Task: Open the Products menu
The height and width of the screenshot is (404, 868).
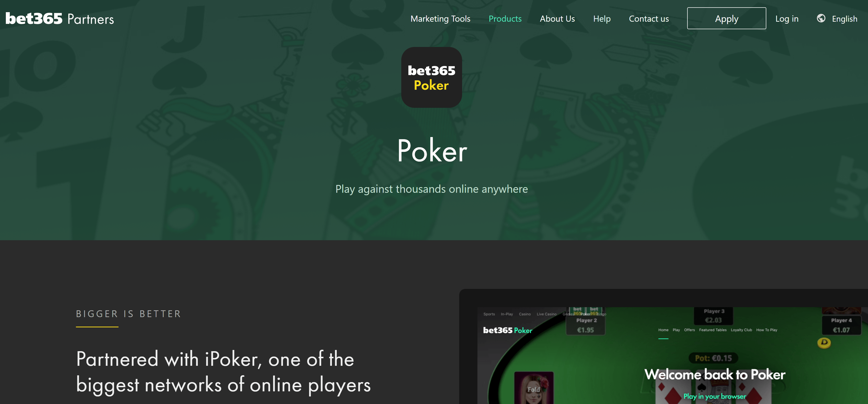Action: click(x=505, y=19)
